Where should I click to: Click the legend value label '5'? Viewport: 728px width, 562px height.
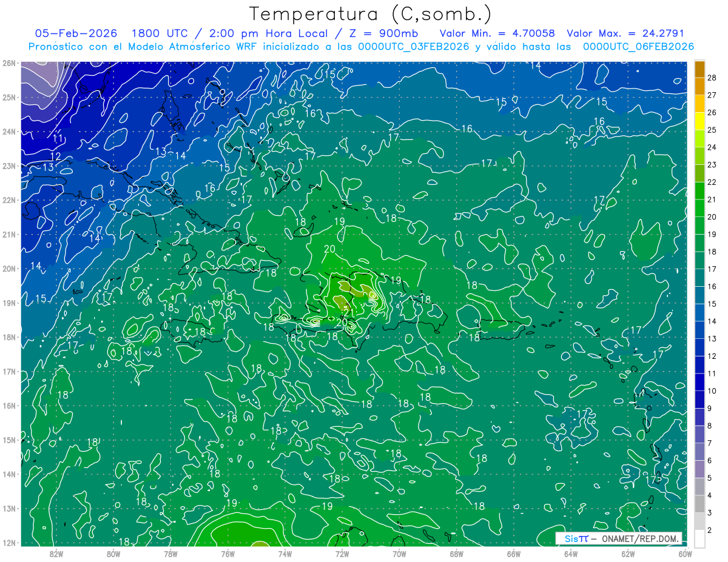point(709,478)
